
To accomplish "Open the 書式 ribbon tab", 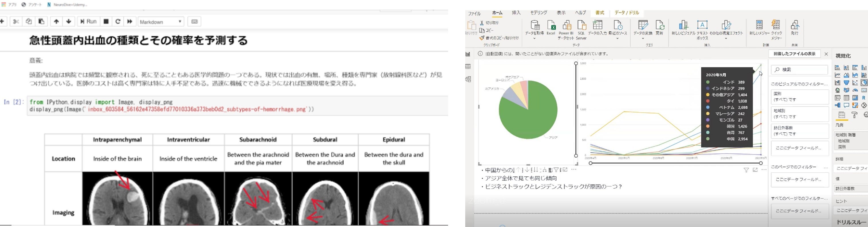I will tap(600, 13).
